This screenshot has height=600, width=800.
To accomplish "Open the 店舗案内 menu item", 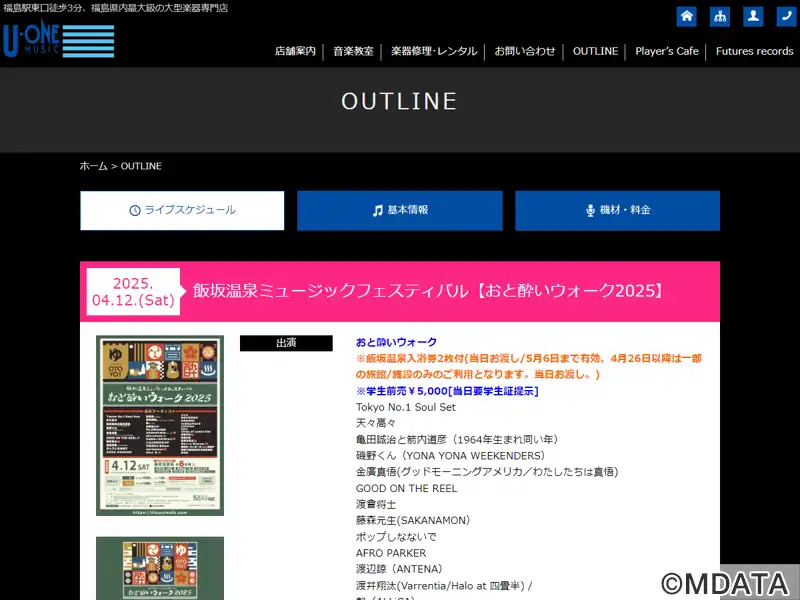I will click(295, 51).
